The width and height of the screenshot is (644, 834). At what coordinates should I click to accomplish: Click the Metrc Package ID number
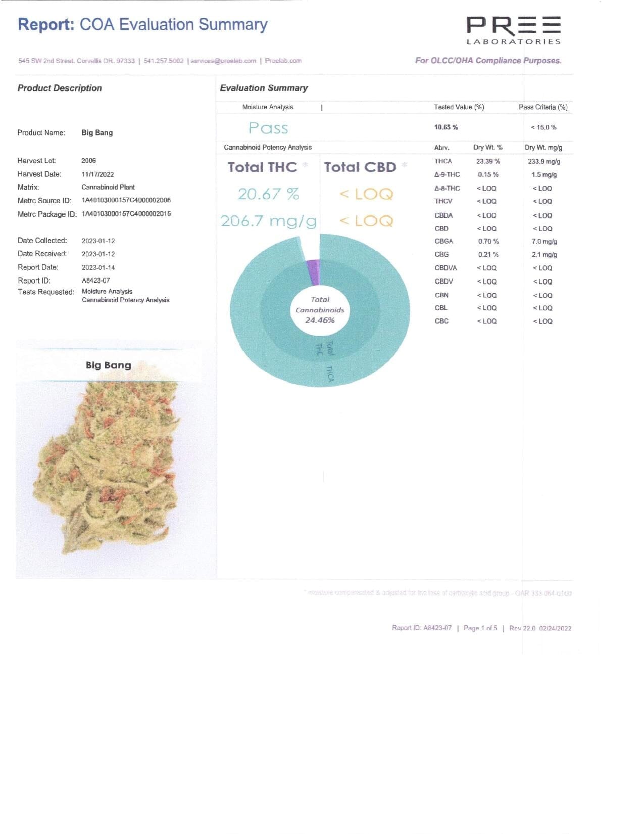[126, 214]
